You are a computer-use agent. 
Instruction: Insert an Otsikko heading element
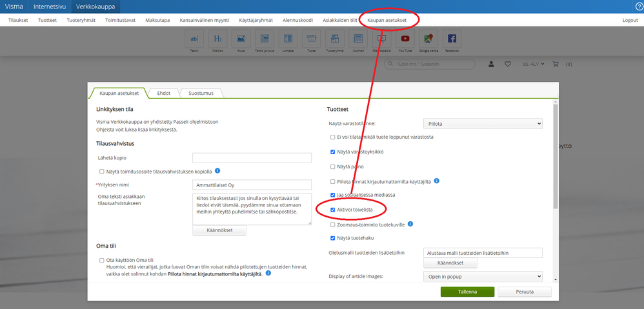pyautogui.click(x=217, y=39)
